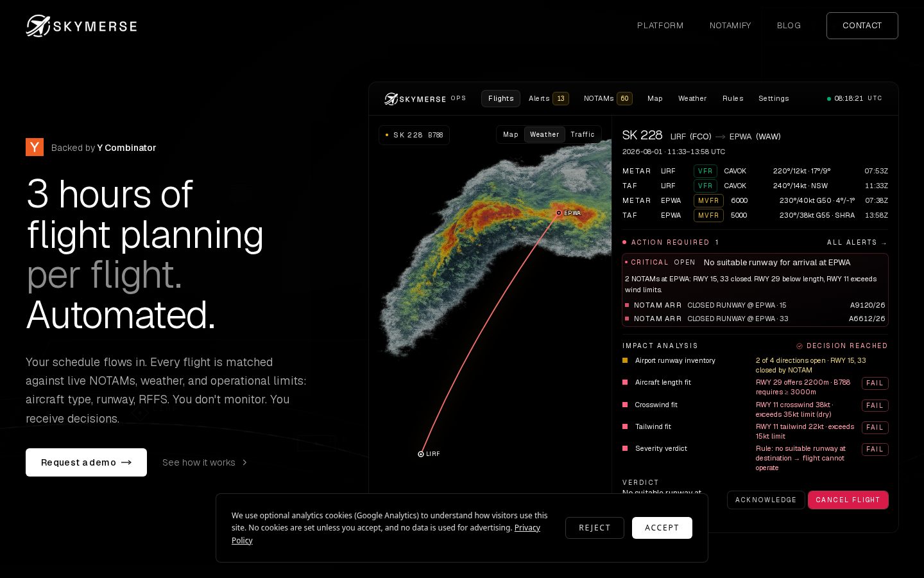Open the All Alerts link

click(x=857, y=242)
